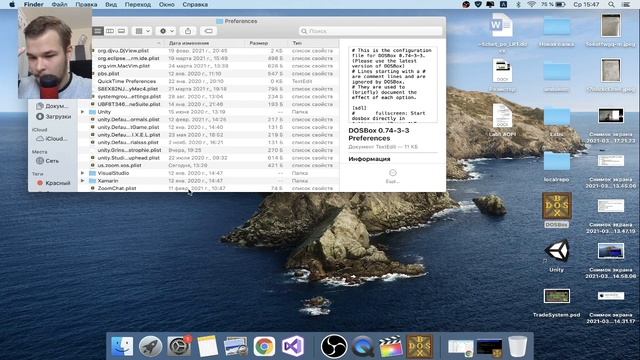Launch Google Chrome from the Dock
Screen dimensions: 640x360
click(264, 346)
